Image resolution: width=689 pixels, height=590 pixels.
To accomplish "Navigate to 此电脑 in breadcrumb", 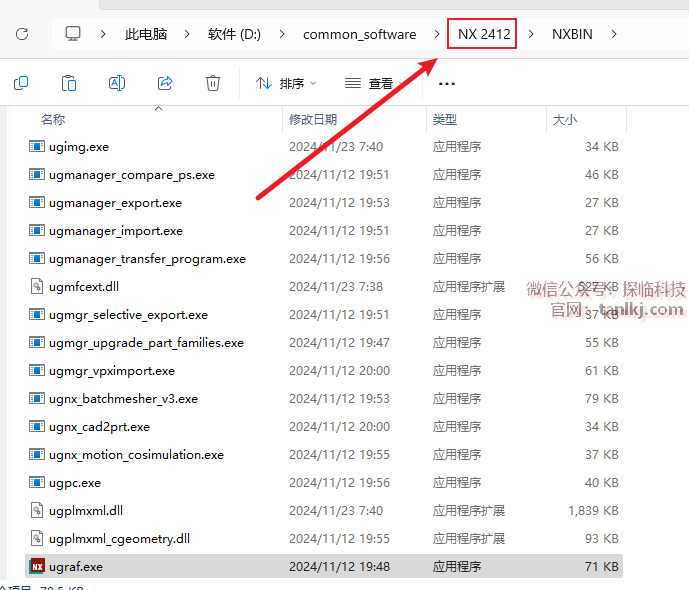I will coord(146,34).
